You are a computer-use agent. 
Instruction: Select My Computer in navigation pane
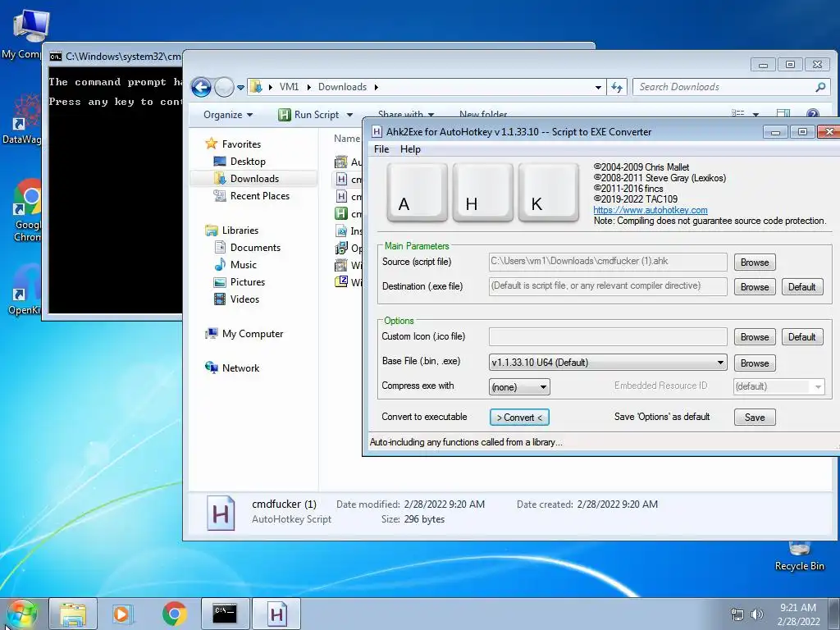tap(253, 334)
